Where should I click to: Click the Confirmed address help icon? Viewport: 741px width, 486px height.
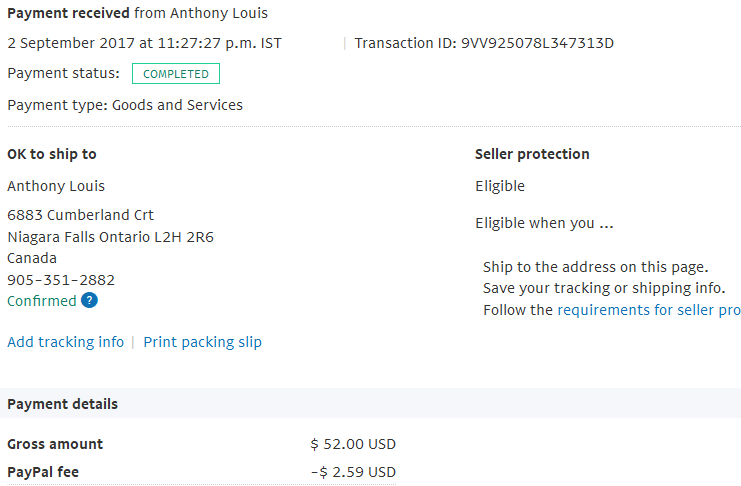tap(89, 300)
